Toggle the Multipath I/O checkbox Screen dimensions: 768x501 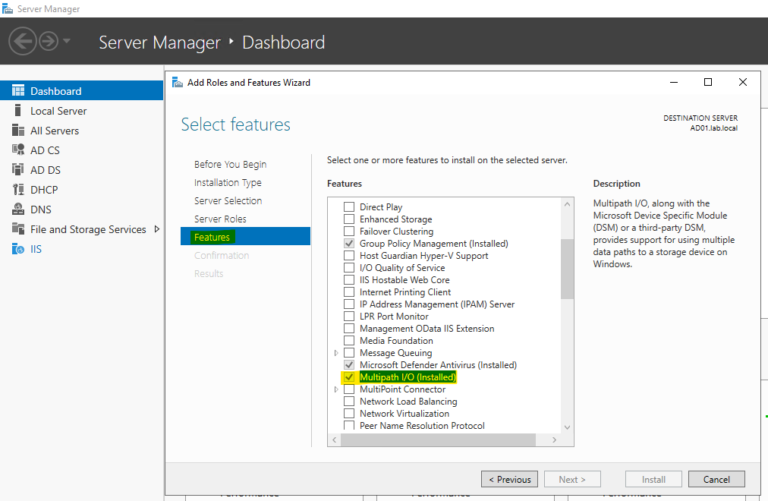click(349, 377)
